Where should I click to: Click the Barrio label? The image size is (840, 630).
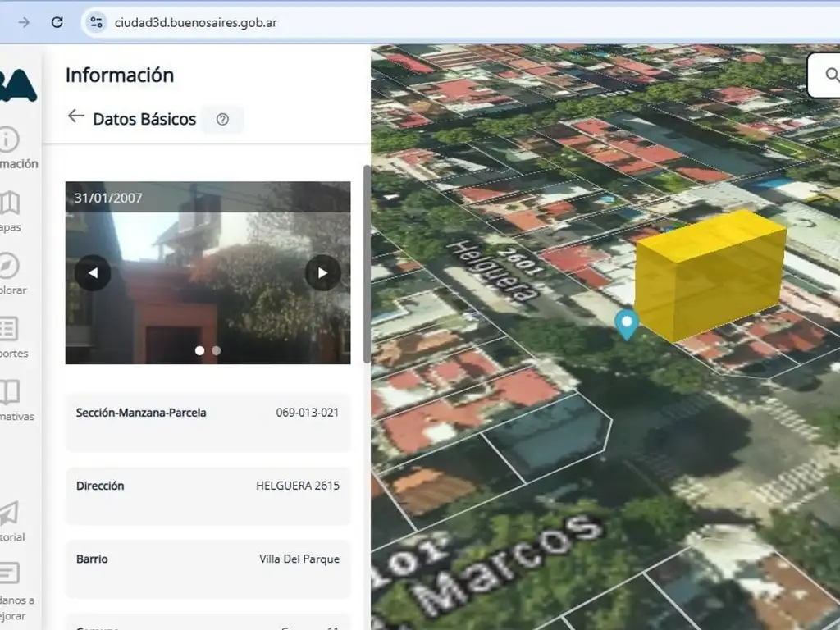coord(92,559)
